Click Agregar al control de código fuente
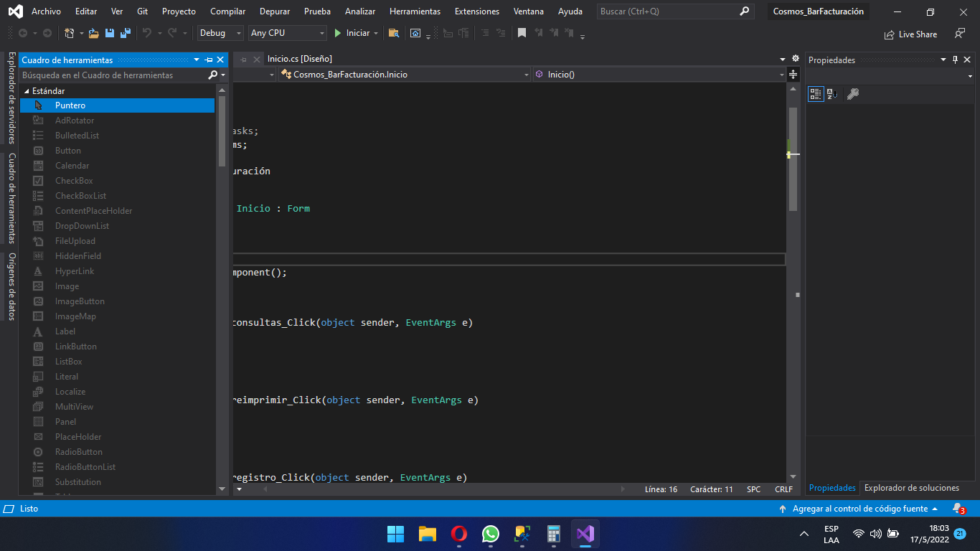 (x=859, y=509)
